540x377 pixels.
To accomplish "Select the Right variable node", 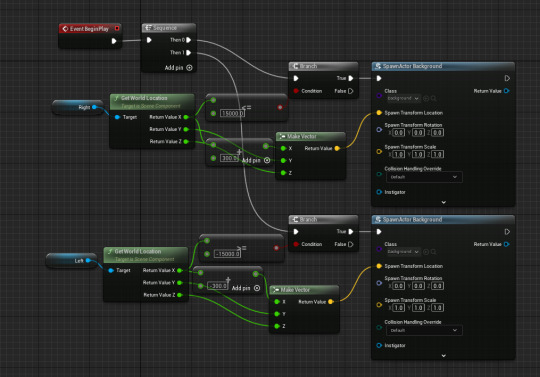I will pos(78,107).
